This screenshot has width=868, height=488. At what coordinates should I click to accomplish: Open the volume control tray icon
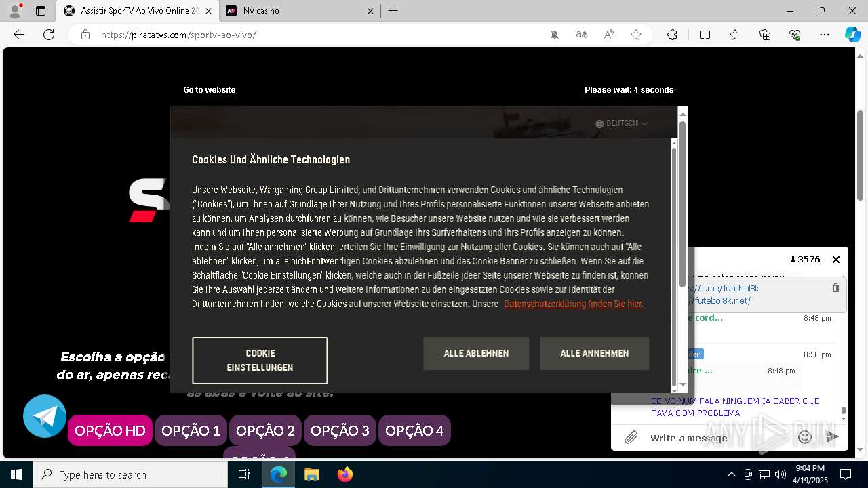[x=781, y=474]
